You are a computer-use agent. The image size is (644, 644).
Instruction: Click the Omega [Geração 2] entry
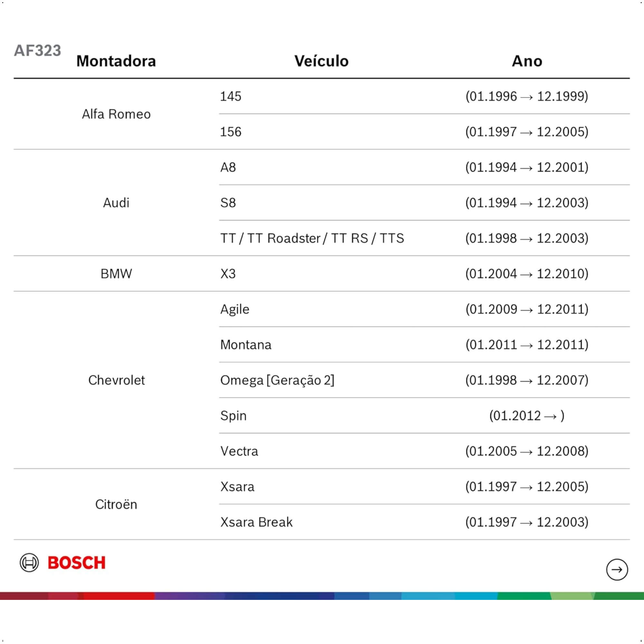[277, 380]
